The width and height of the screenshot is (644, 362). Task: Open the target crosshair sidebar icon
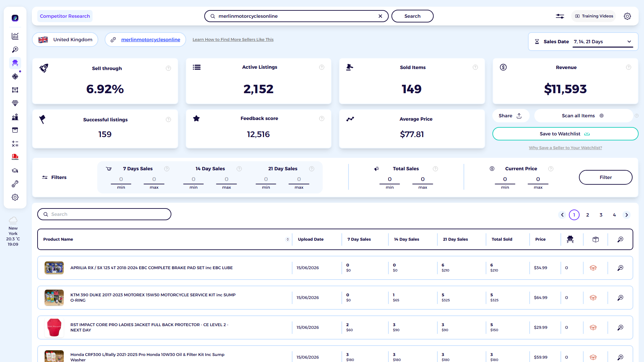[x=15, y=76]
